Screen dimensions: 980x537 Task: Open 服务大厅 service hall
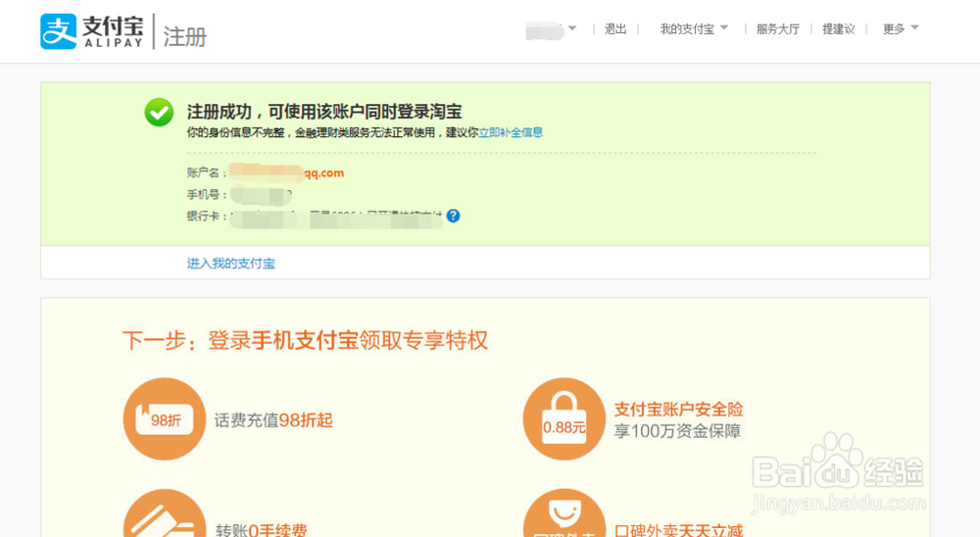coord(777,28)
